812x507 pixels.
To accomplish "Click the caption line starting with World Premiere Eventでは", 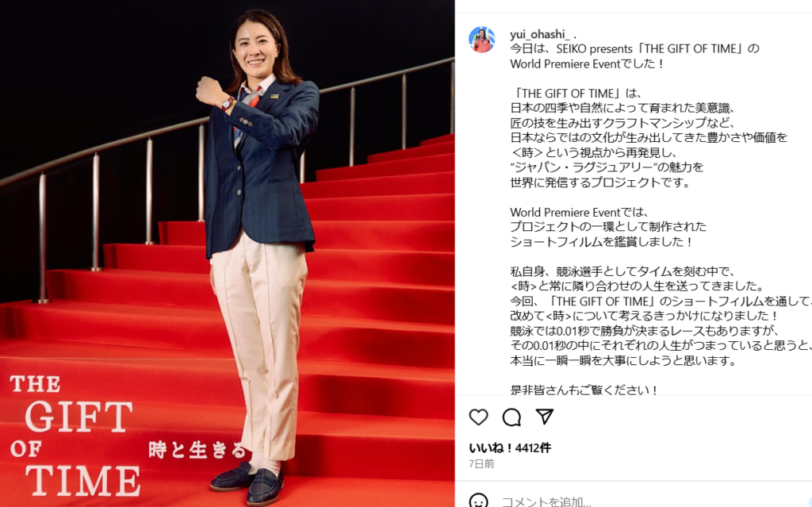I will pos(577,212).
